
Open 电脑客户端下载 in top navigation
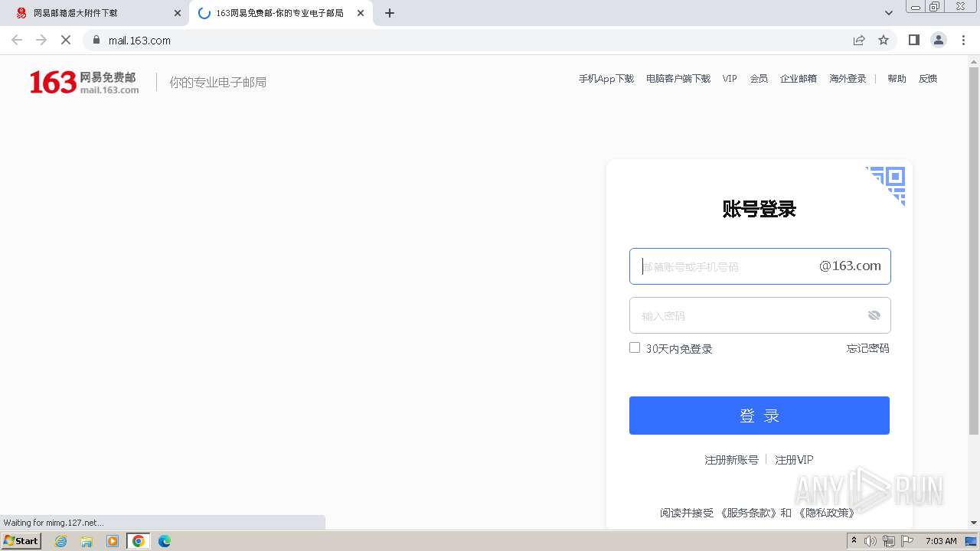(678, 79)
